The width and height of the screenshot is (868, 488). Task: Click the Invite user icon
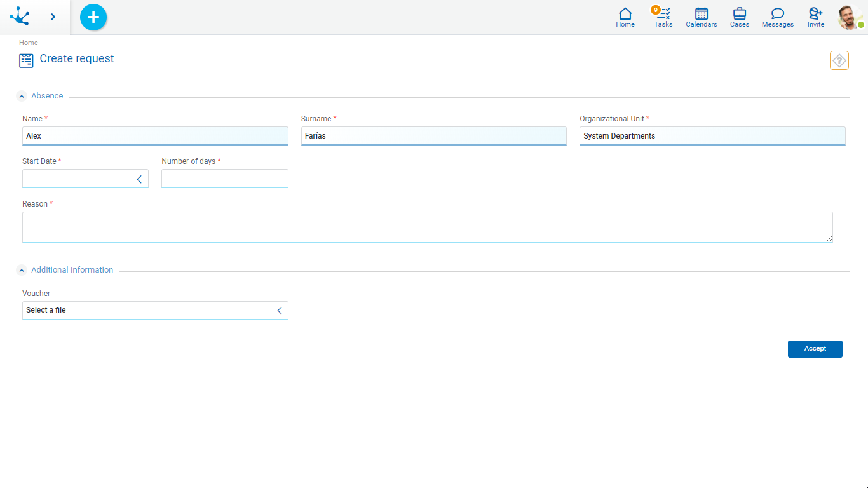(816, 17)
